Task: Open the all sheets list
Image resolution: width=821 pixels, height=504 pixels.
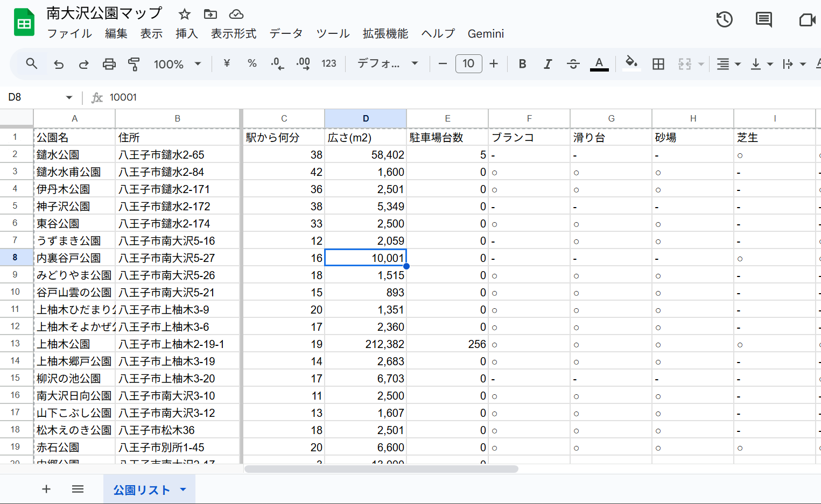Action: pos(78,489)
